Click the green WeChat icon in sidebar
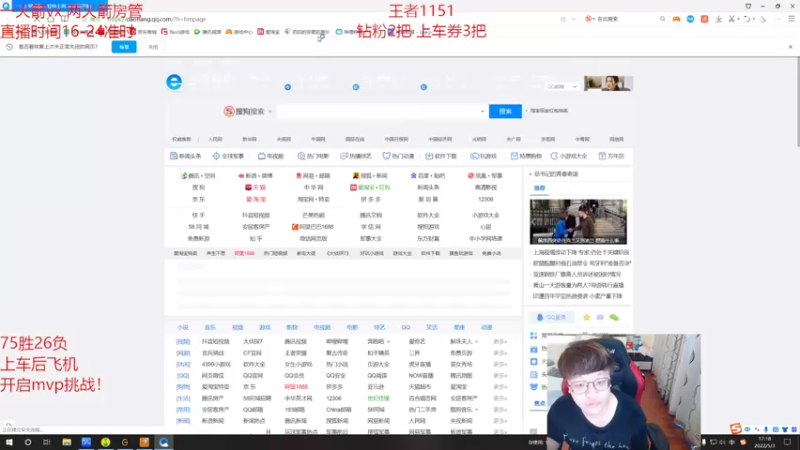Screen dimensions: 800x450 pyautogui.click(x=614, y=317)
